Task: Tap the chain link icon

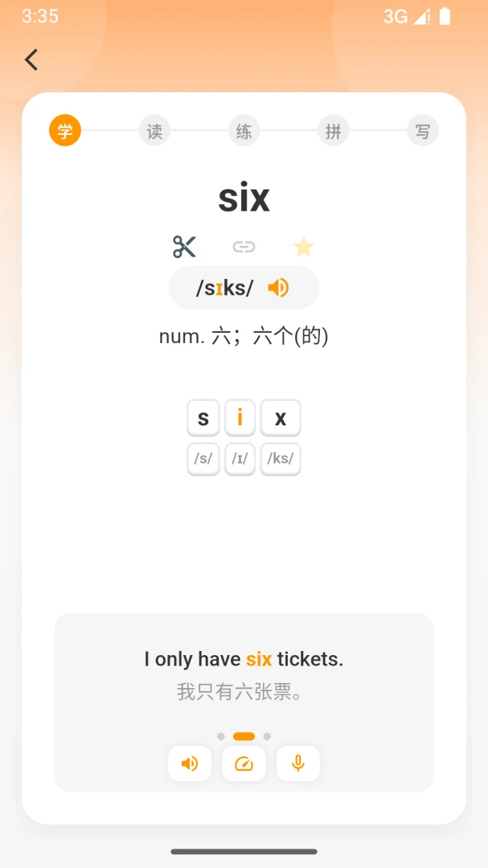Action: pos(244,247)
